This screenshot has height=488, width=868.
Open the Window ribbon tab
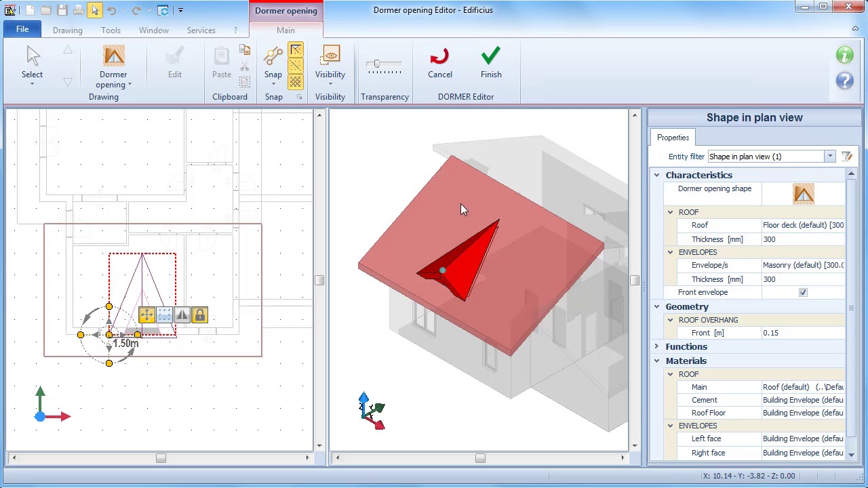pyautogui.click(x=154, y=30)
